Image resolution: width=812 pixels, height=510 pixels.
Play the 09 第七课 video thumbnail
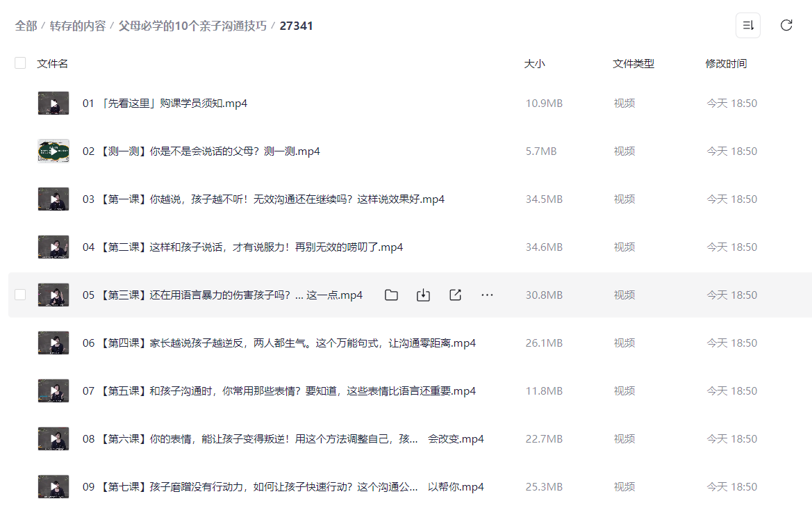[53, 486]
